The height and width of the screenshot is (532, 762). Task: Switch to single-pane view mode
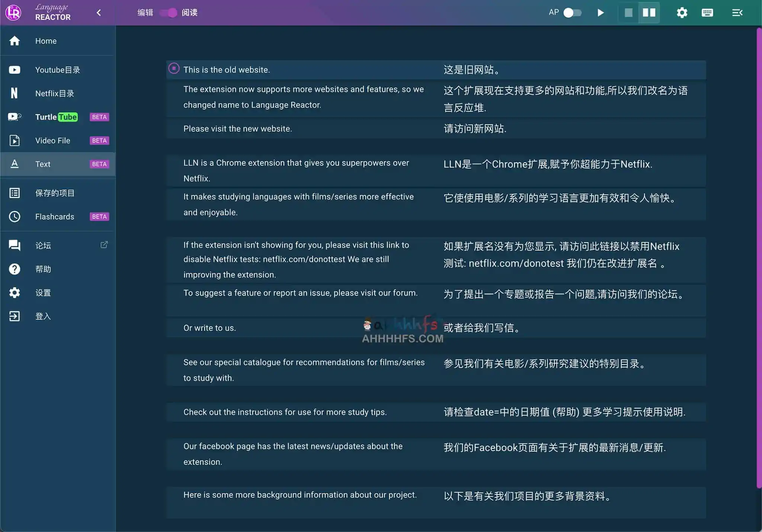[x=629, y=12]
